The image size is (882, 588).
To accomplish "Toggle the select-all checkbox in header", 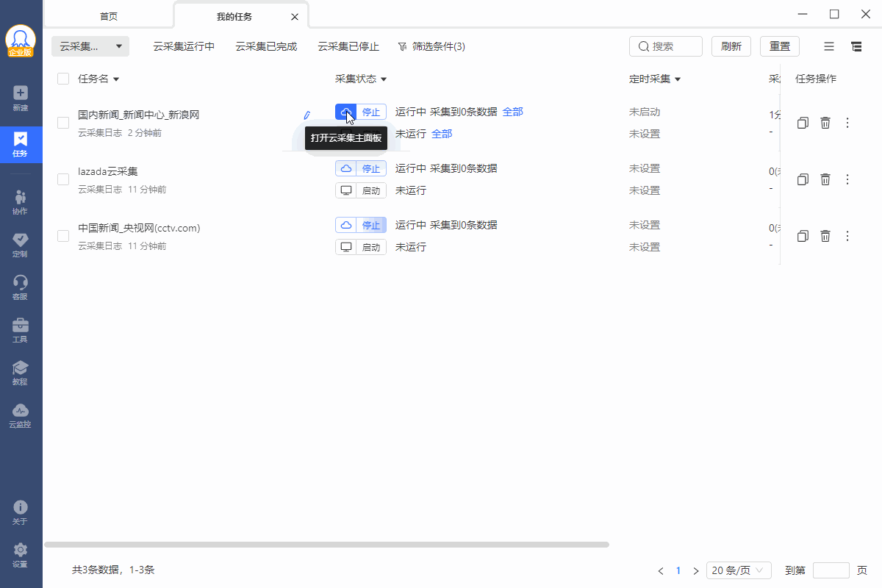I will [x=63, y=79].
